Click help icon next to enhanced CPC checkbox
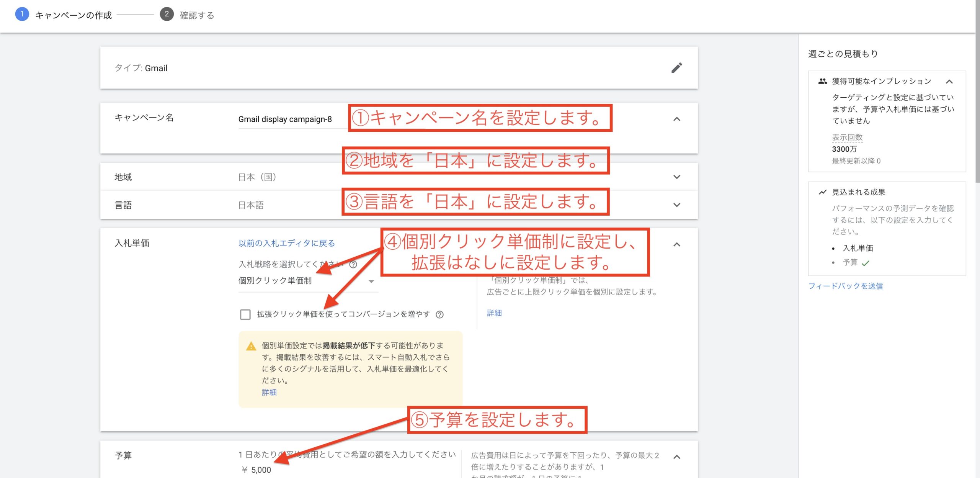The height and width of the screenshot is (478, 980). [440, 314]
